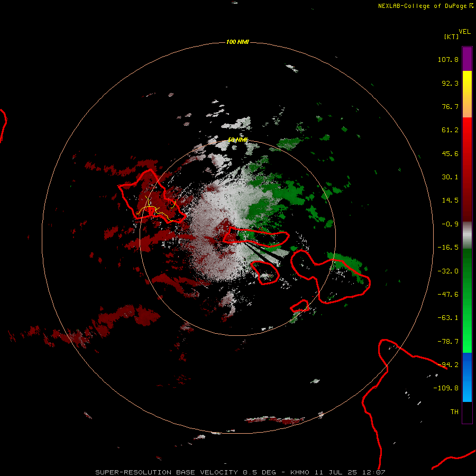
Task: Click the 45.6 velocity scale value
Action: (x=450, y=153)
